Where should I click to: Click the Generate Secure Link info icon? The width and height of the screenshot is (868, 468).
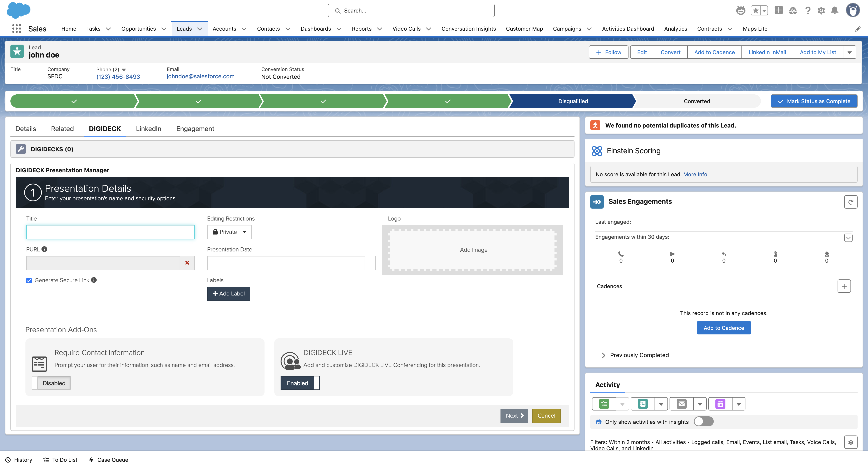coord(94,280)
